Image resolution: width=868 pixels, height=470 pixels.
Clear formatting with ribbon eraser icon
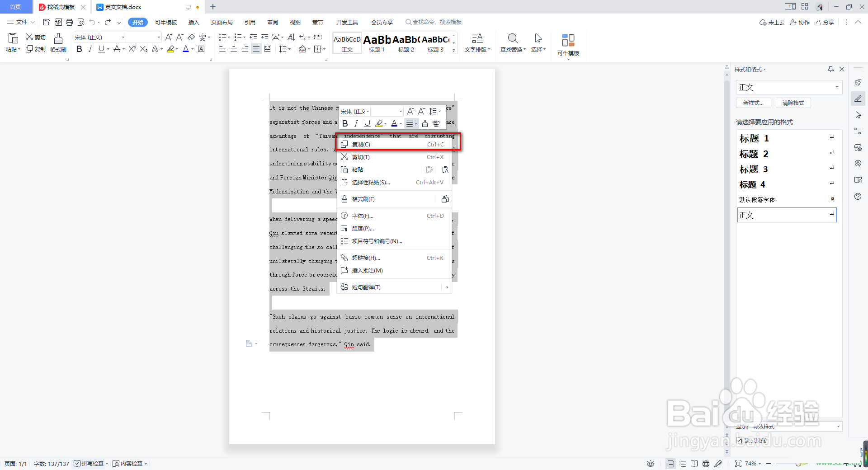(191, 37)
